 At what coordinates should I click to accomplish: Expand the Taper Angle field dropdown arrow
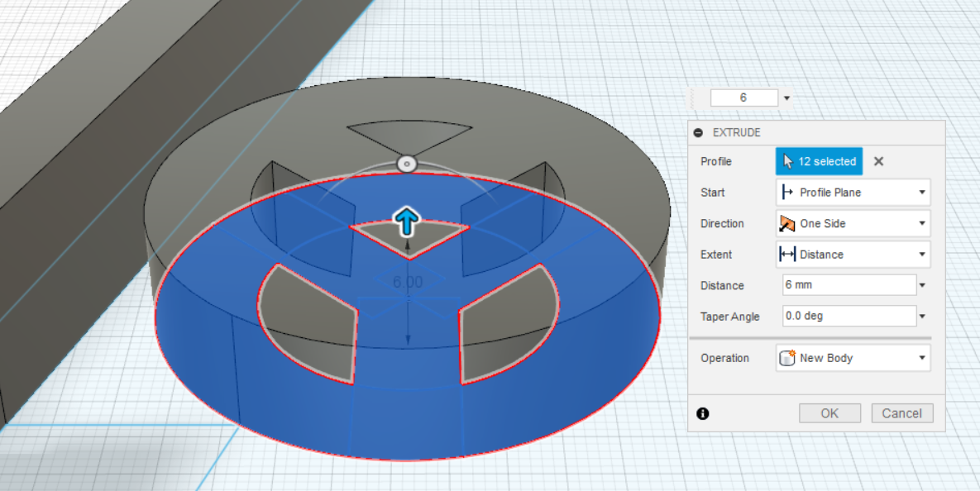(x=922, y=317)
